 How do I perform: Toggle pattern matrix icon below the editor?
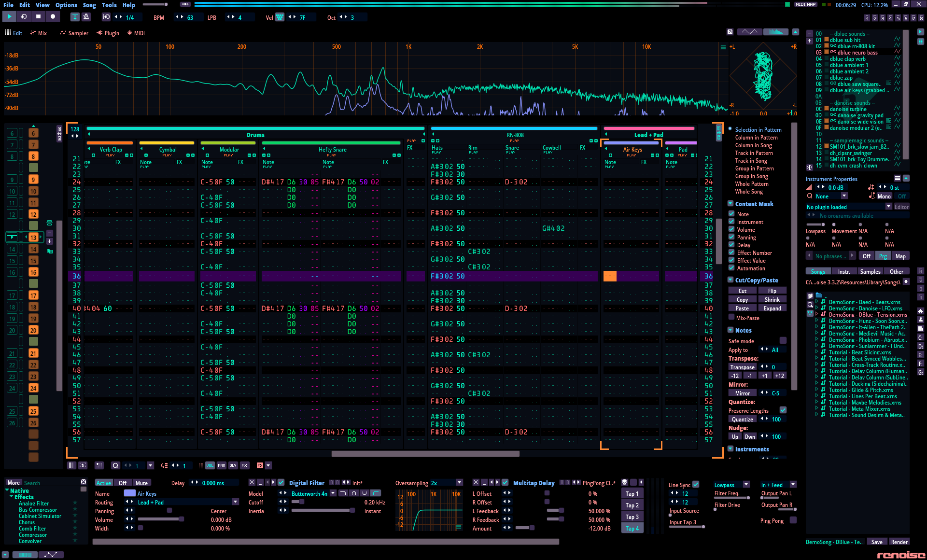coord(99,465)
